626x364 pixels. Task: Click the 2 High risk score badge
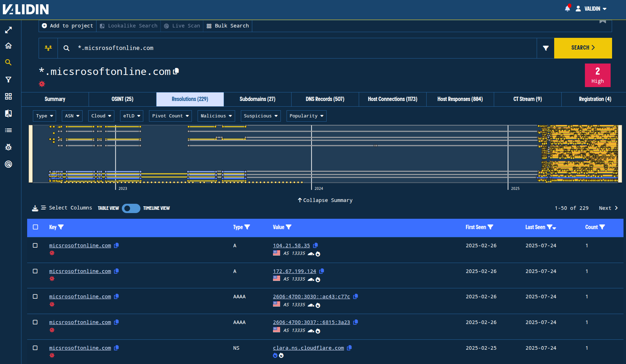pos(598,75)
